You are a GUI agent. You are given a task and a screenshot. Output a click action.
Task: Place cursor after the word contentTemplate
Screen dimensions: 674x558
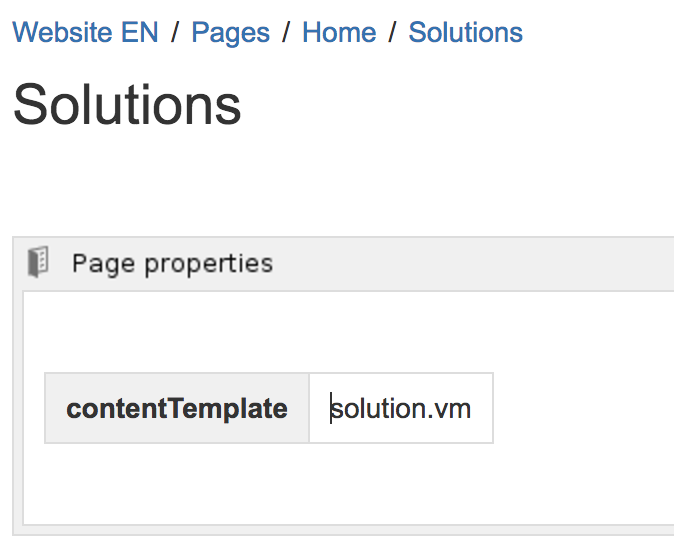tap(289, 408)
